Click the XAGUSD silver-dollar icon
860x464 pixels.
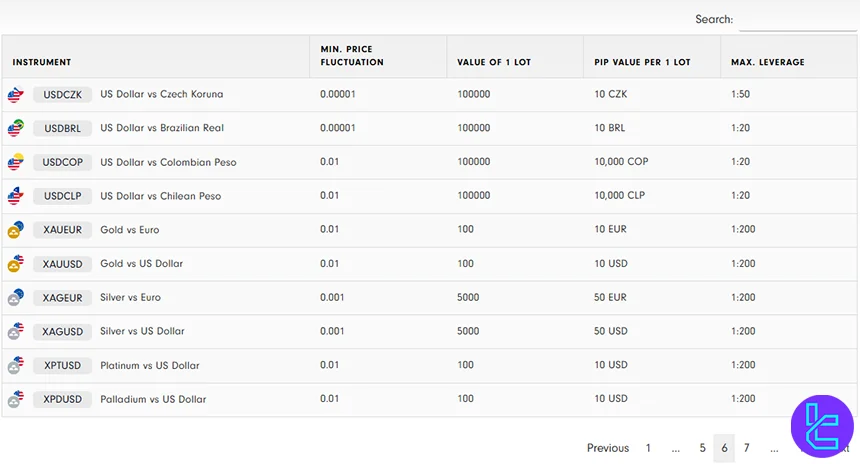pyautogui.click(x=15, y=331)
